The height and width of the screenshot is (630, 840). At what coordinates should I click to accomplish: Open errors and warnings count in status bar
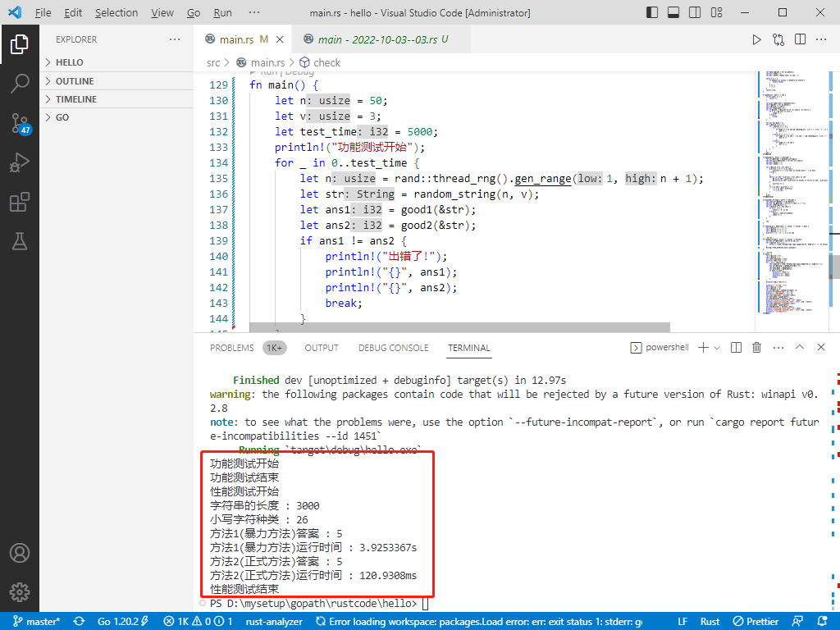(198, 622)
